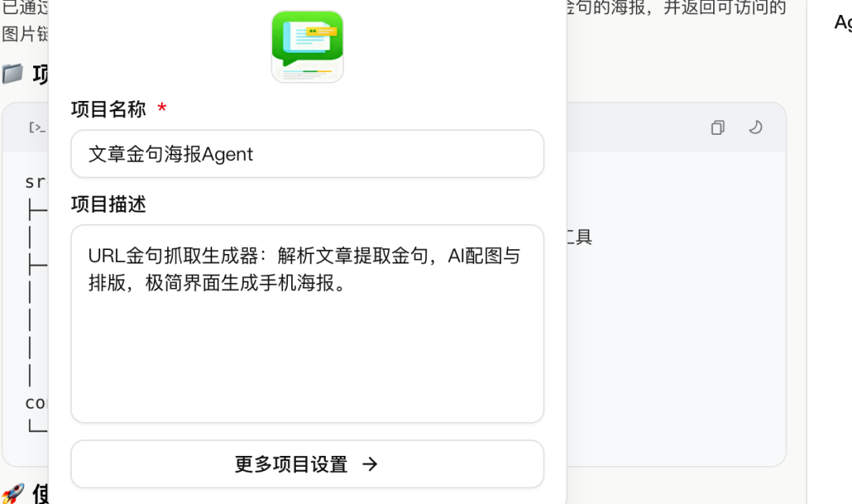Click the folder emoji beside the heading
This screenshot has height=504, width=852.
pyautogui.click(x=13, y=73)
